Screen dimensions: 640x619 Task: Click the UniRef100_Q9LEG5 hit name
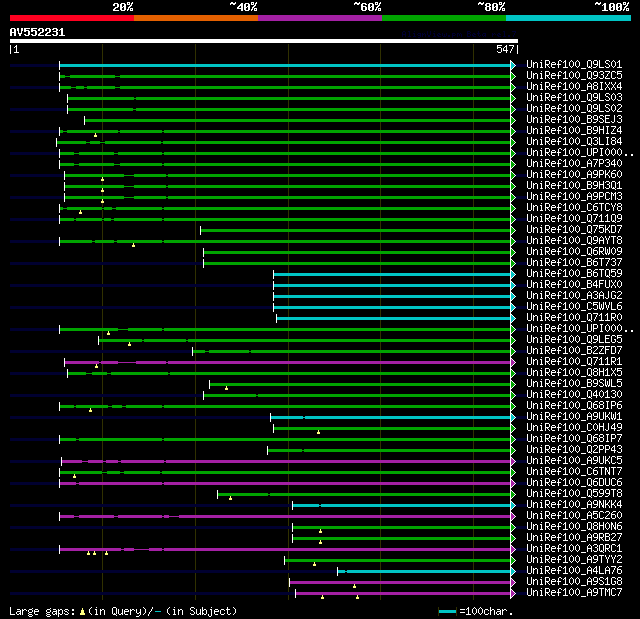pos(574,340)
